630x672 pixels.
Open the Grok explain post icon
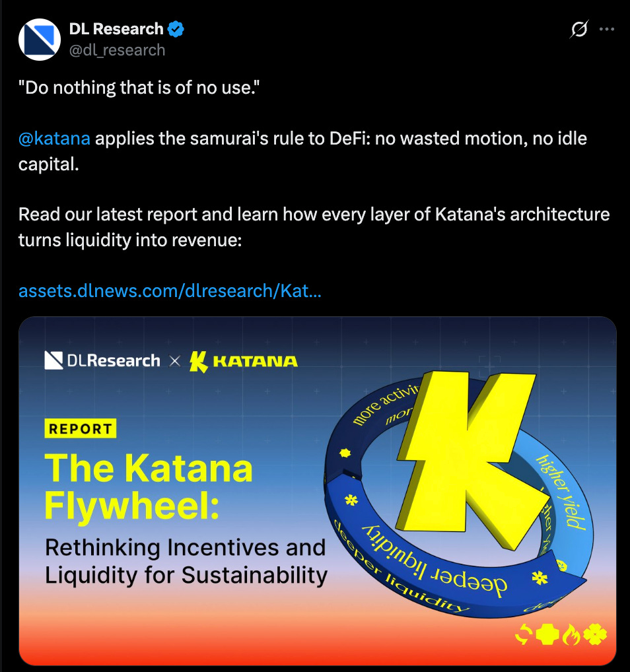(579, 29)
